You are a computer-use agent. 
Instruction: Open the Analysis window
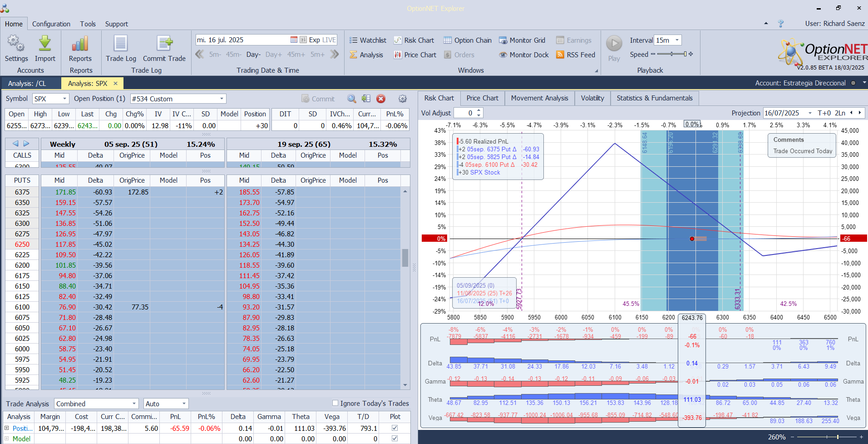(x=366, y=55)
